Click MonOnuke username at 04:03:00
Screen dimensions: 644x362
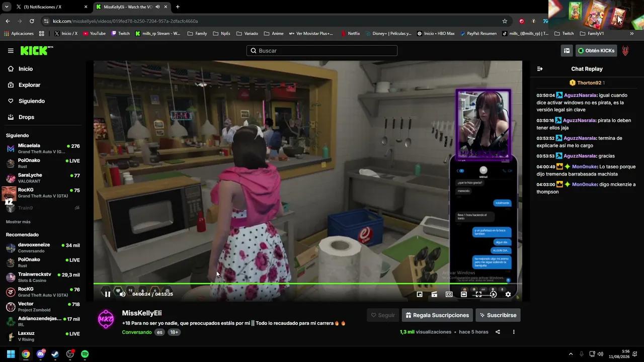click(584, 185)
